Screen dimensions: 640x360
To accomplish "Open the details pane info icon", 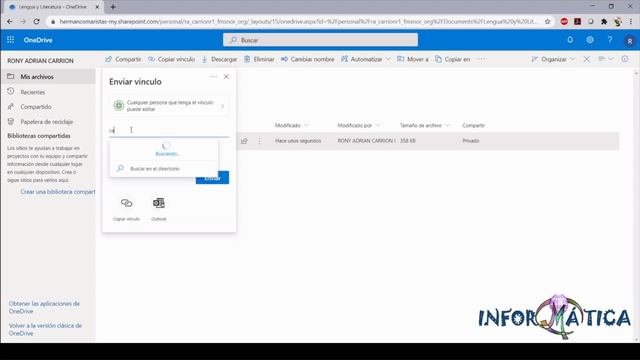I will [625, 59].
